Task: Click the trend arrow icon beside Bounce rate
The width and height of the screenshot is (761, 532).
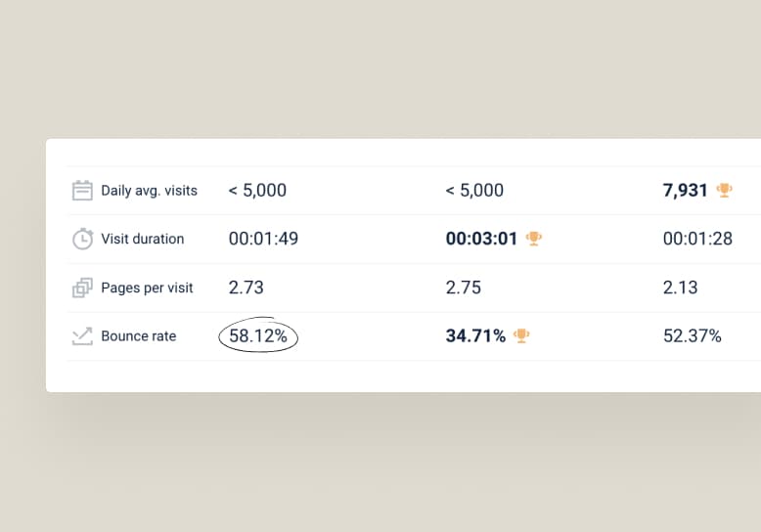Action: [x=82, y=336]
